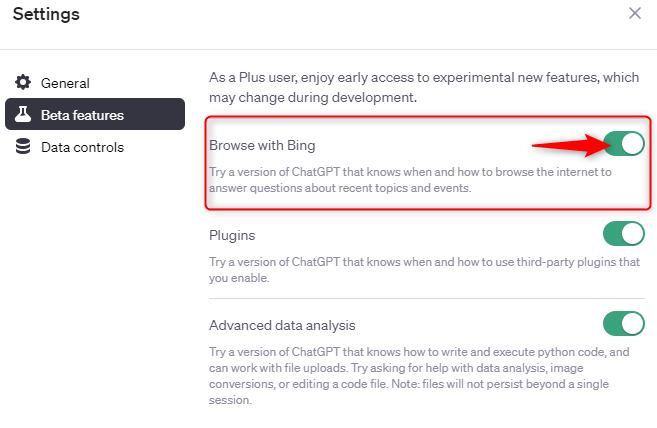The image size is (657, 428).
Task: Click the Plugins feature heading
Action: click(232, 235)
